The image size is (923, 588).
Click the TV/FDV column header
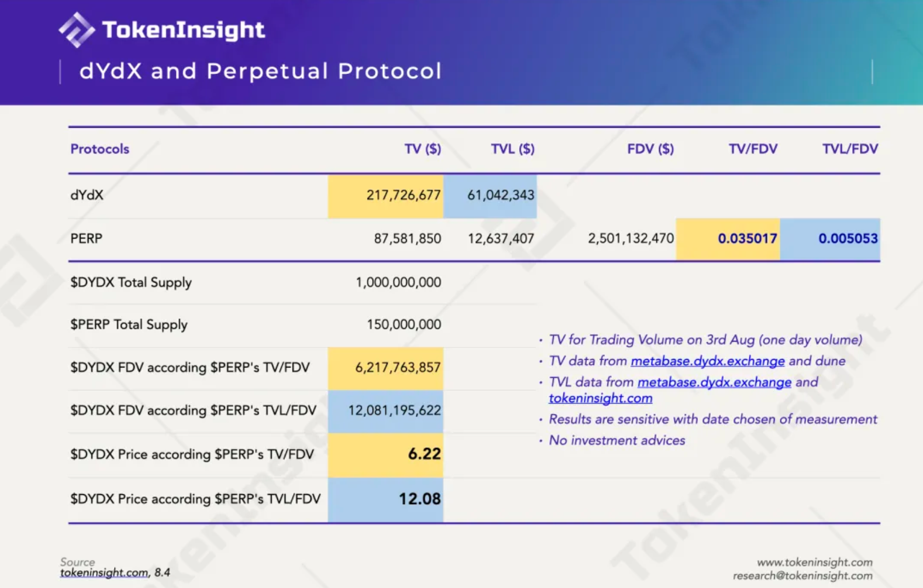point(753,149)
